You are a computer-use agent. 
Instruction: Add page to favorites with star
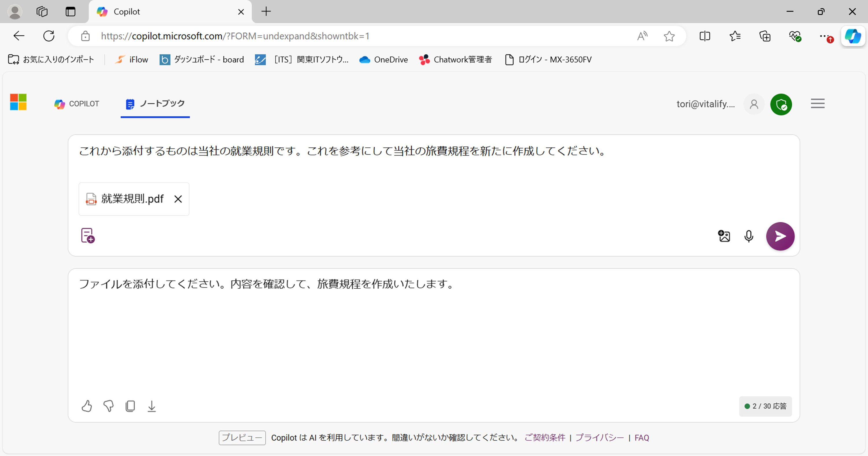click(669, 36)
